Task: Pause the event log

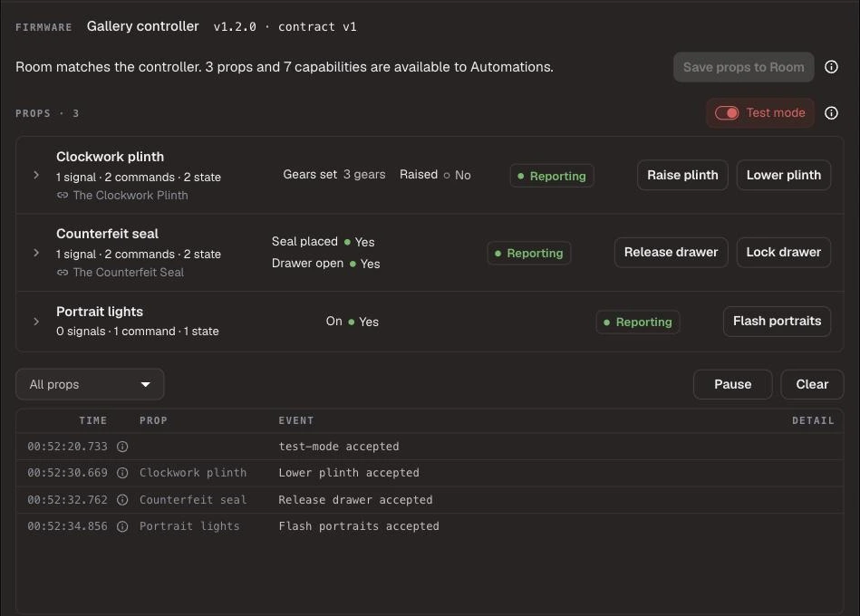Action: (733, 384)
